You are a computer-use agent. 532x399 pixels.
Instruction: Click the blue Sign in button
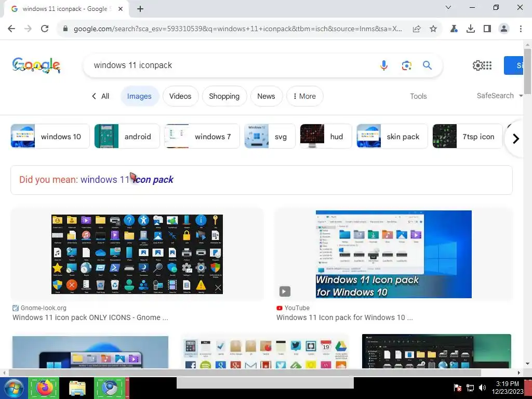pos(514,65)
